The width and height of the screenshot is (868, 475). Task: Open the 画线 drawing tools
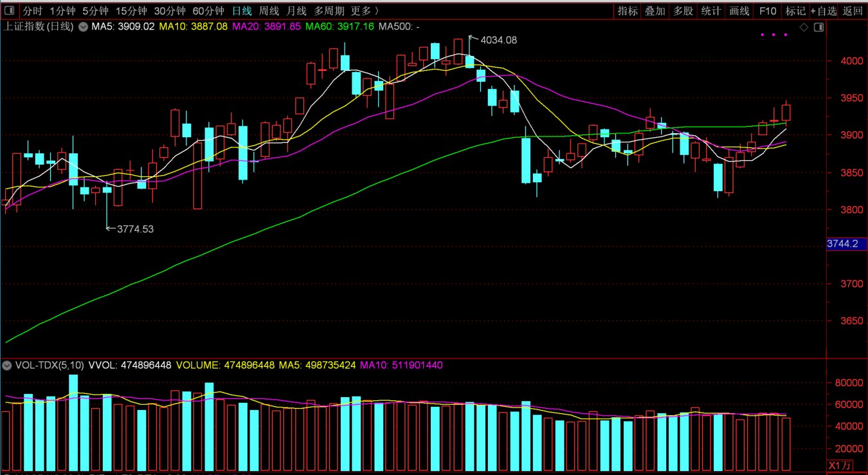(x=739, y=11)
